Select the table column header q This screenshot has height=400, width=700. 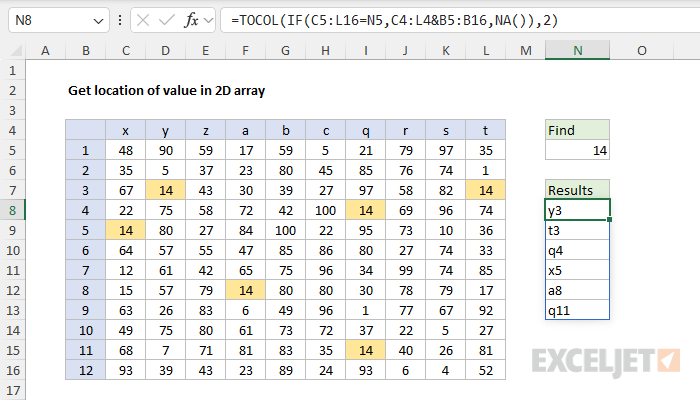[366, 130]
